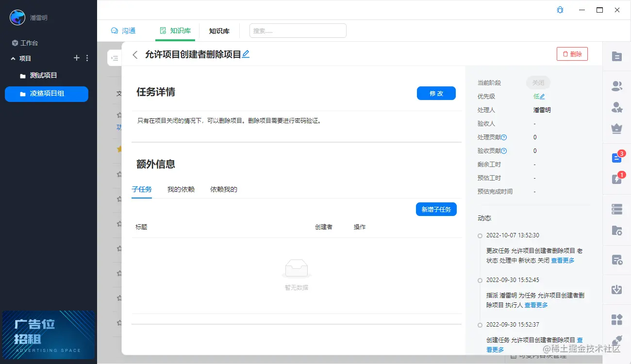Edit priority using pencil beside 低
The image size is (631, 364).
click(x=542, y=97)
